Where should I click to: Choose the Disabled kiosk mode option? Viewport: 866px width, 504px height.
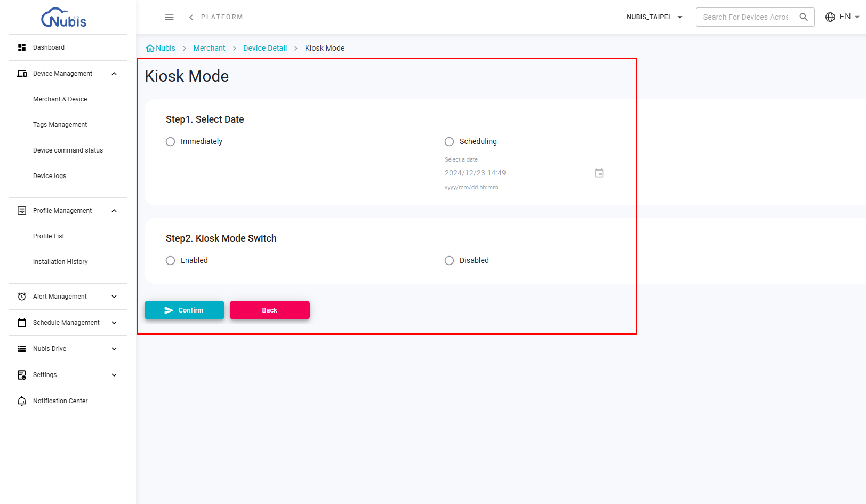450,260
